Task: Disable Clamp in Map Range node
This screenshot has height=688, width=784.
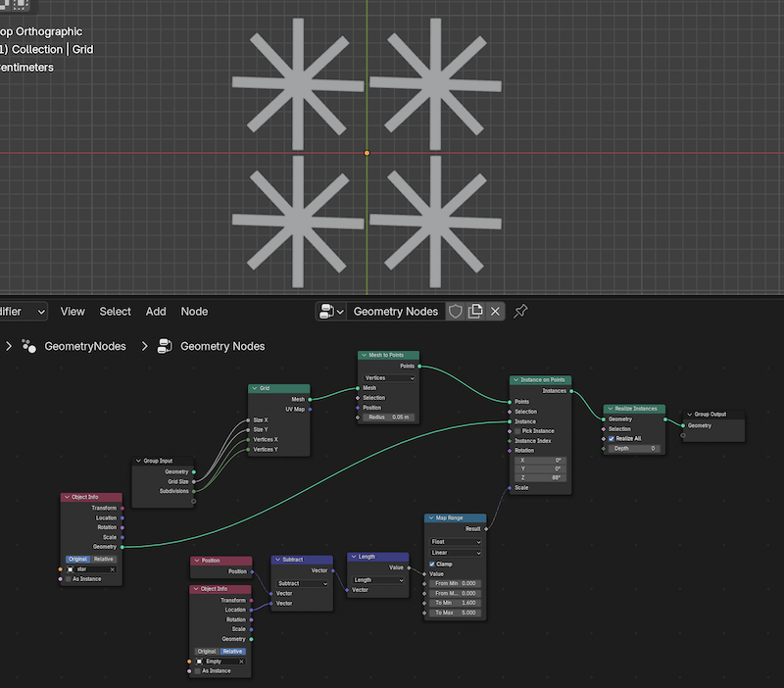Action: coord(434,564)
